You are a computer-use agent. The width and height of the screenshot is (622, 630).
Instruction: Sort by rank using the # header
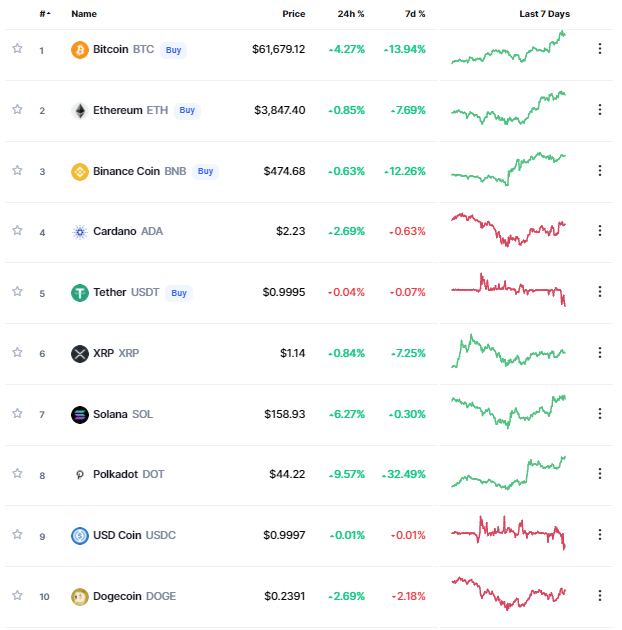point(45,14)
